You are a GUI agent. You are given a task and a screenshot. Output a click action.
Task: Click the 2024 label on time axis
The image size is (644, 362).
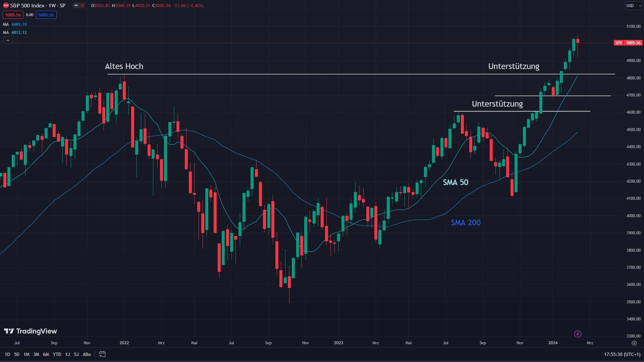(553, 343)
